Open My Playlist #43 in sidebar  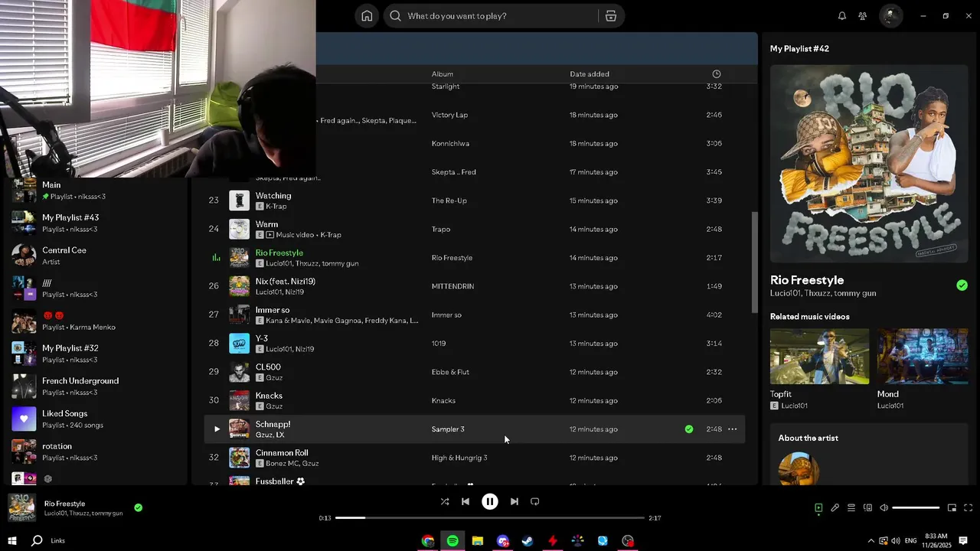(95, 223)
